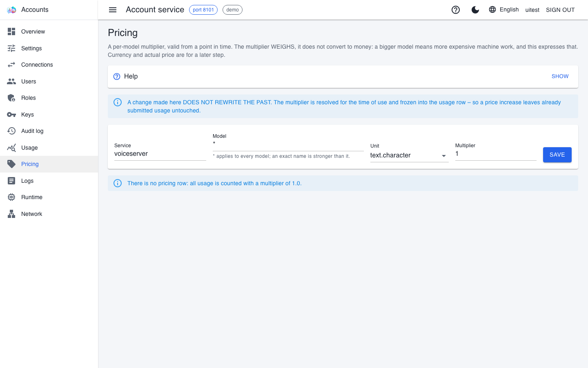Open the Usage page

click(49, 148)
